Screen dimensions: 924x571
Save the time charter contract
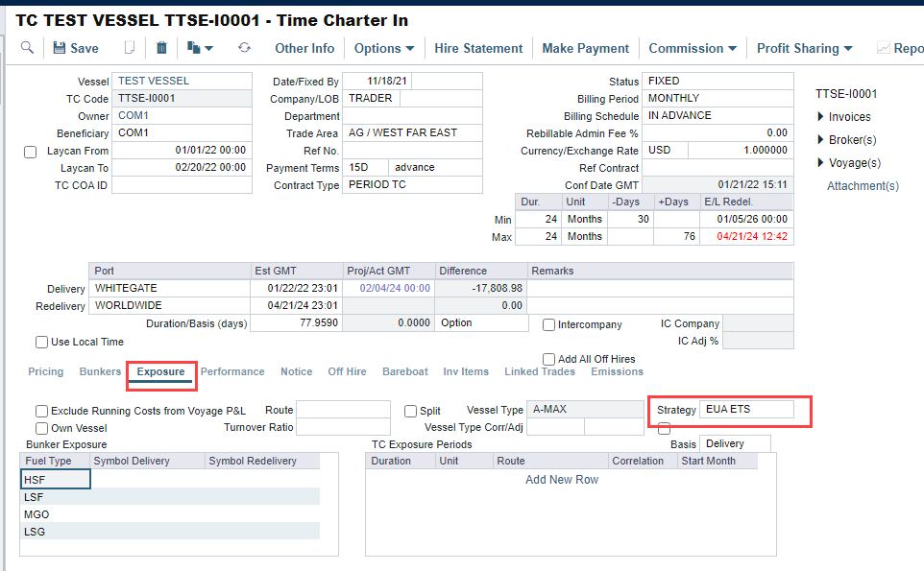[75, 48]
